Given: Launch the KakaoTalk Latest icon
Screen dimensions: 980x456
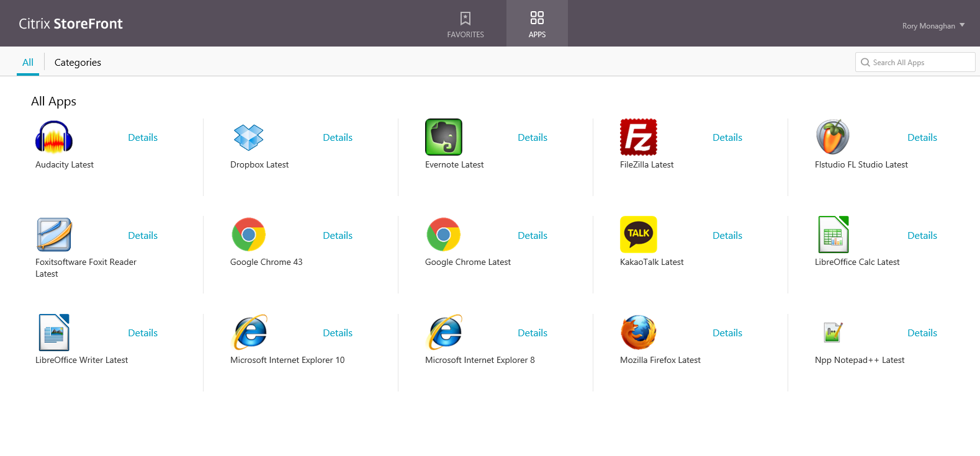Looking at the screenshot, I should point(639,235).
